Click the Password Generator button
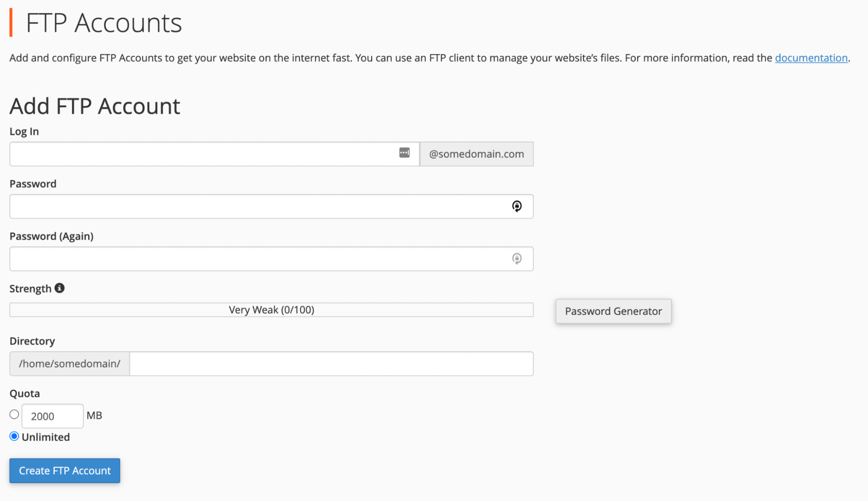This screenshot has width=868, height=501. pos(613,311)
